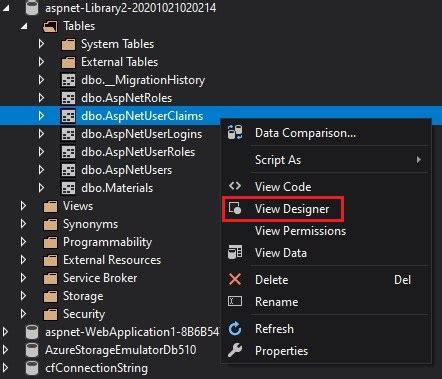
Task: Click the dbo.Materials table icon
Action: pyautogui.click(x=68, y=188)
